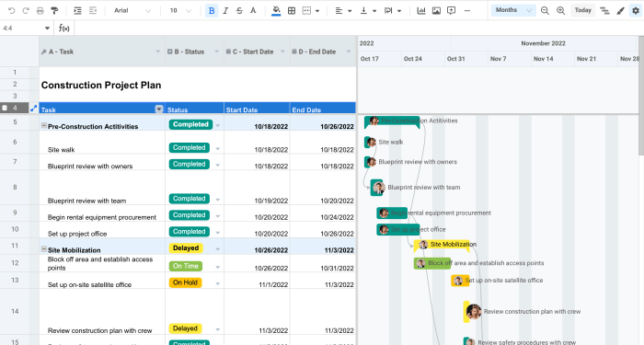Viewport: 644px width, 345px height.
Task: Click the Site Mobilization Gantt bar
Action: pyautogui.click(x=442, y=245)
